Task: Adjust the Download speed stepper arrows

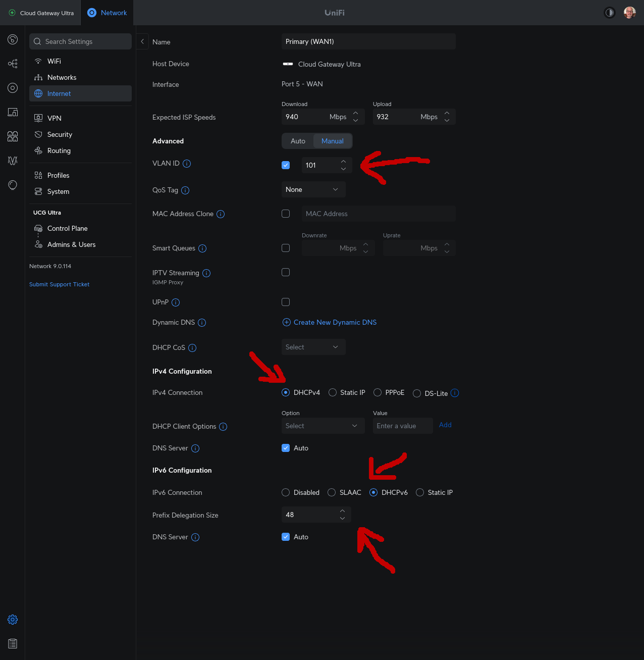Action: [356, 117]
